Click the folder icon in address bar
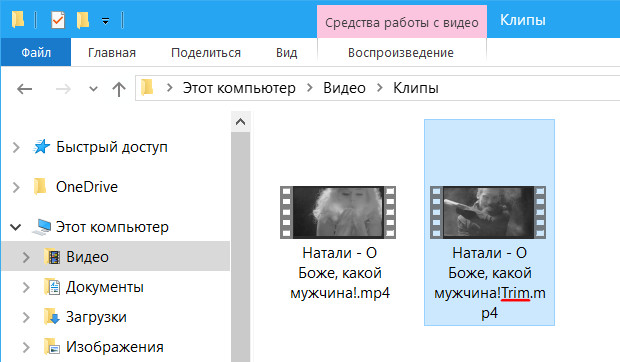 click(147, 87)
